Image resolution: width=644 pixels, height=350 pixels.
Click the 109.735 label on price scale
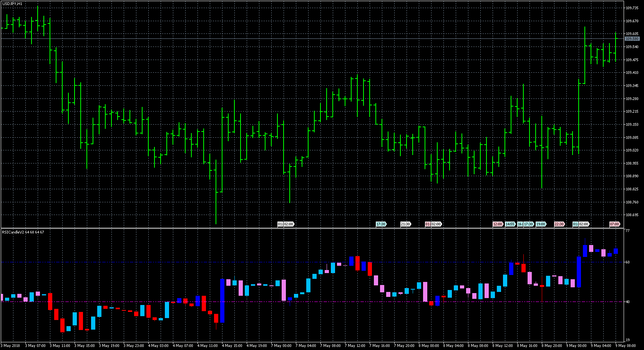pyautogui.click(x=632, y=8)
